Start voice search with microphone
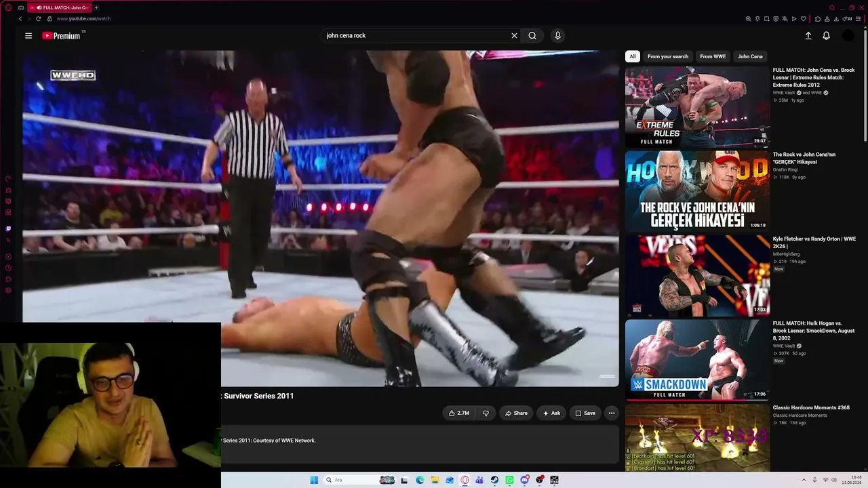This screenshot has width=868, height=488. pyautogui.click(x=557, y=36)
